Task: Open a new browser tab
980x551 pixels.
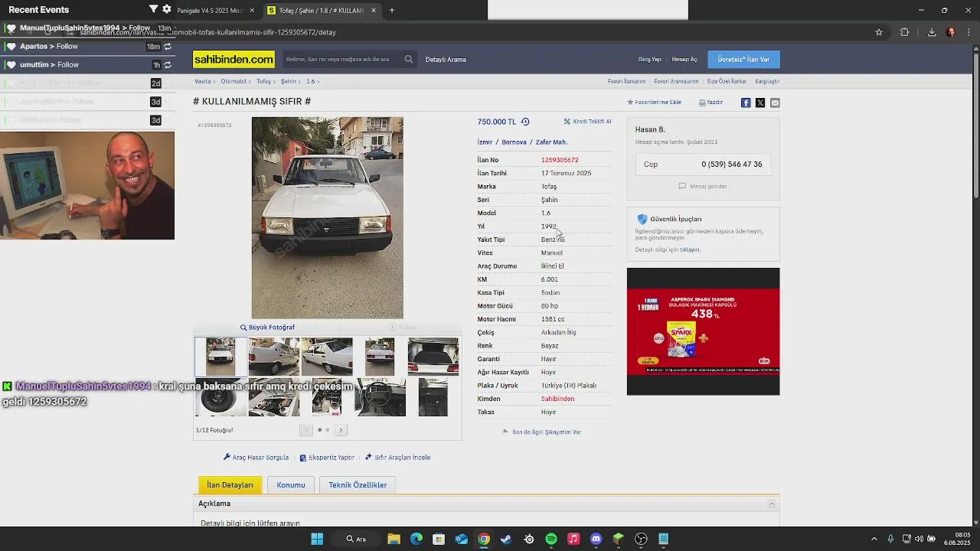Action: (392, 11)
